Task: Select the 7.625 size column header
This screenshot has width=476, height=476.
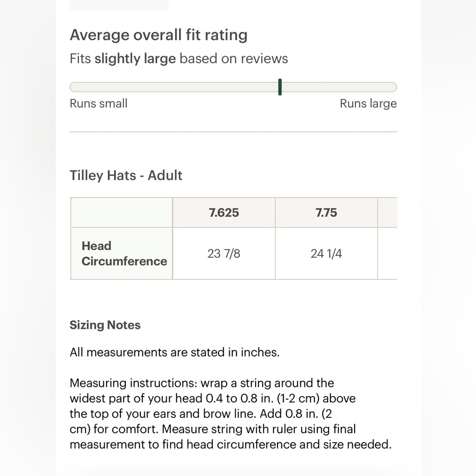Action: (224, 212)
